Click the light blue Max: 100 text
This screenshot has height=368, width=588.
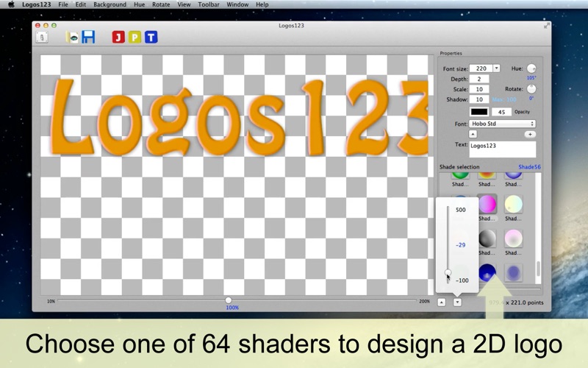coord(504,99)
